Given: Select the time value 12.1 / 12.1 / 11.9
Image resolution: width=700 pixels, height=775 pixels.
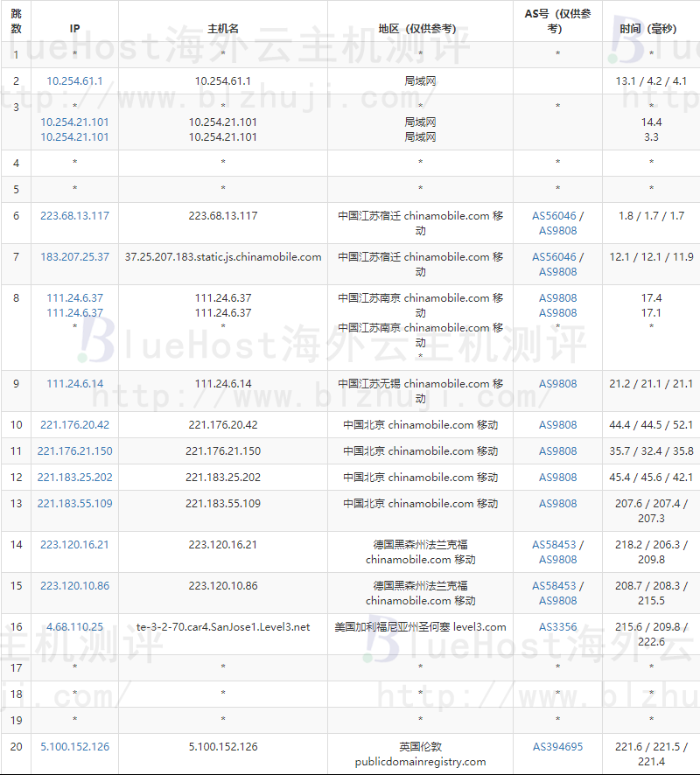Looking at the screenshot, I should pos(651,257).
